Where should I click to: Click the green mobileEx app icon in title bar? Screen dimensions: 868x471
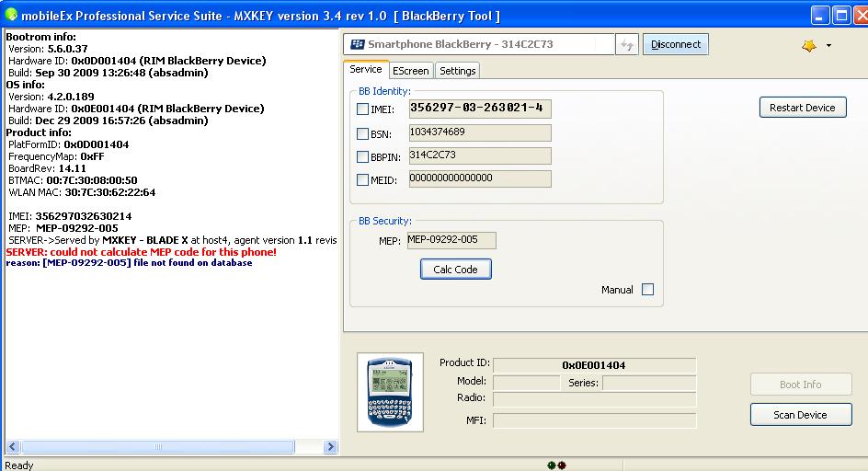point(11,15)
